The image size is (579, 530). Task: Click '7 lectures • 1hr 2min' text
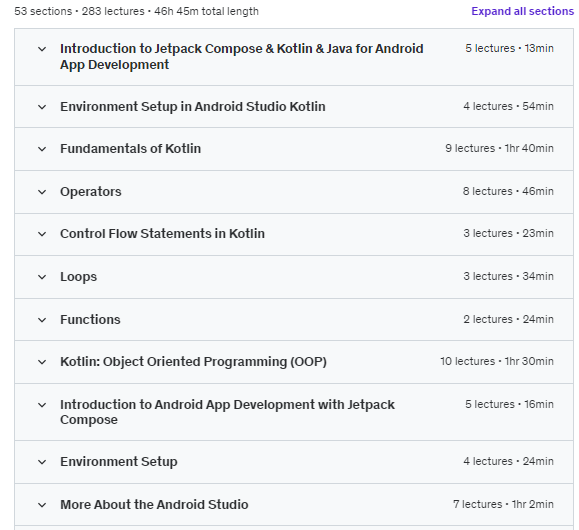[x=503, y=504]
